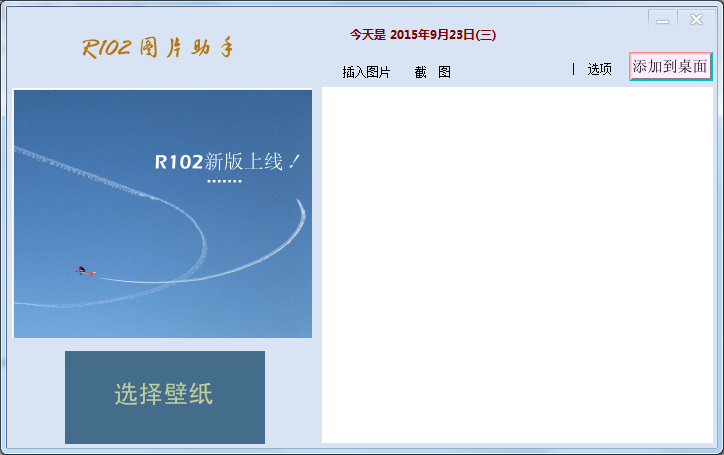Minimize the R102 window
Viewport: 724px width, 455px height.
click(662, 19)
